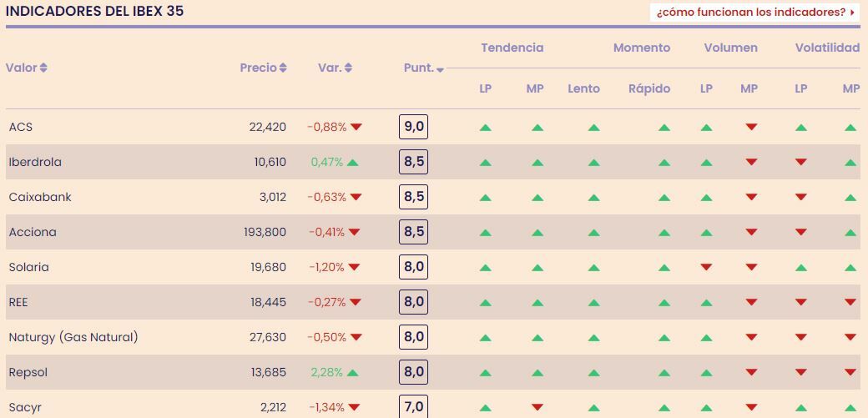Image resolution: width=868 pixels, height=418 pixels.
Task: Click REE red Volatilidad MP down arrow
Action: pyautogui.click(x=850, y=302)
